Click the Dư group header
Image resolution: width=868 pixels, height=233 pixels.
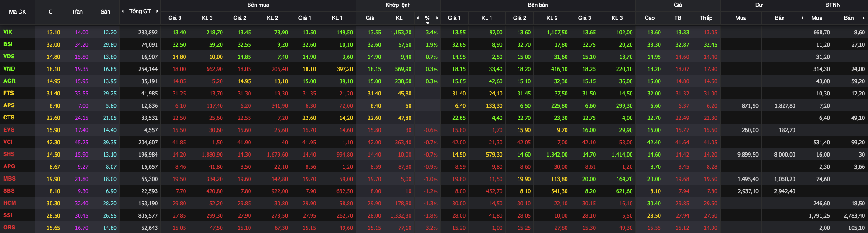point(759,5)
